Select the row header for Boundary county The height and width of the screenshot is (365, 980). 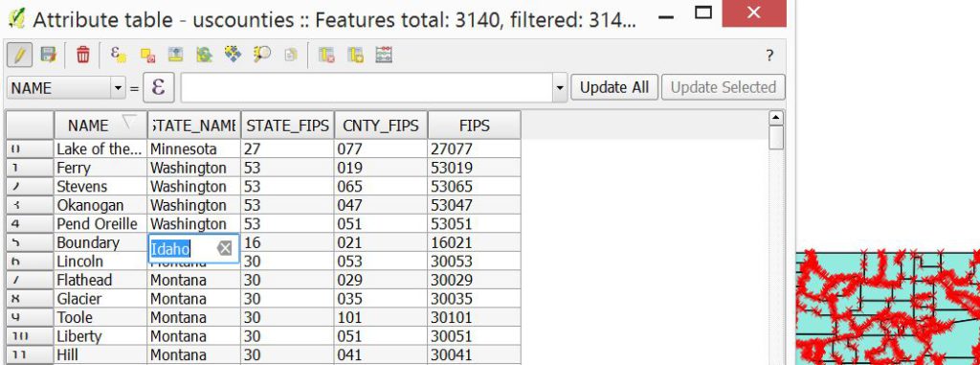coord(30,242)
